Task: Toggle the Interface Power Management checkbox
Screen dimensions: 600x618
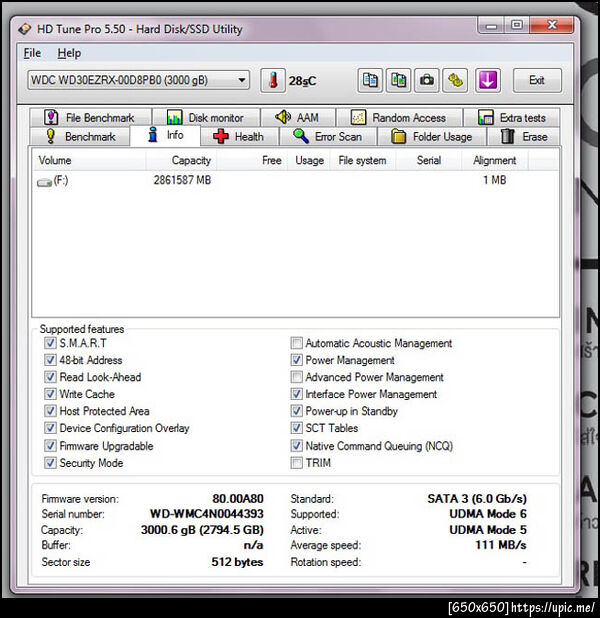Action: tap(296, 394)
